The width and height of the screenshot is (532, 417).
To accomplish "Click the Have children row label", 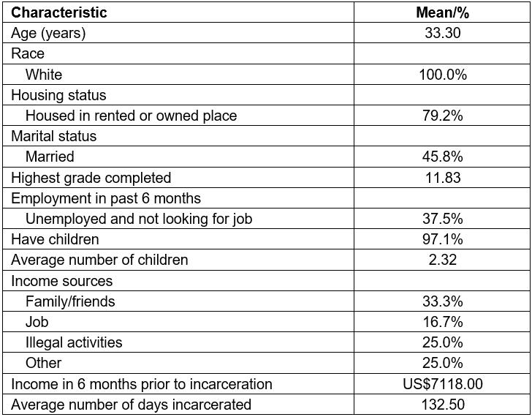I will tap(55, 239).
